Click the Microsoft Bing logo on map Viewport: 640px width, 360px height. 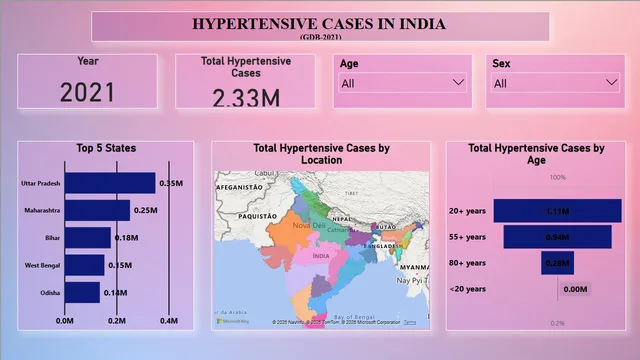(x=233, y=322)
